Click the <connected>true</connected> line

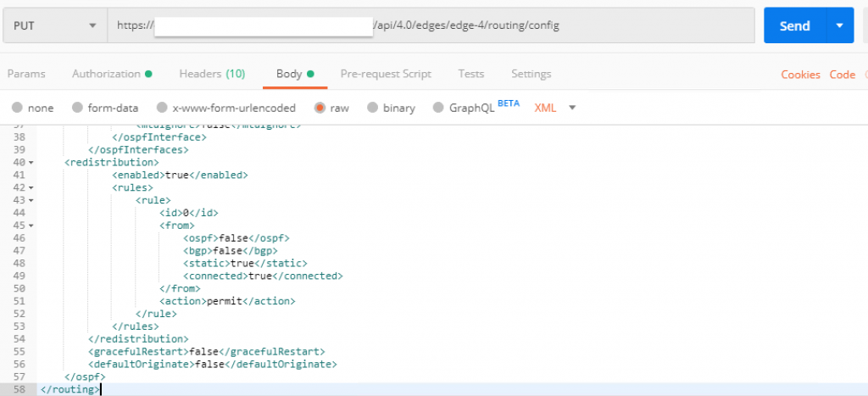pos(263,276)
